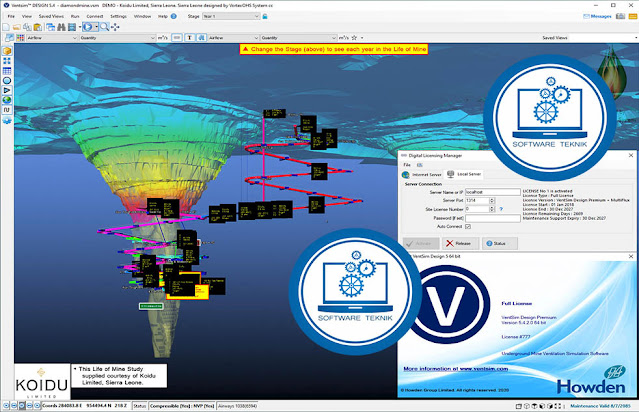Click the blue gear sidebar icon
This screenshot has width=639, height=412.
pyautogui.click(x=7, y=121)
